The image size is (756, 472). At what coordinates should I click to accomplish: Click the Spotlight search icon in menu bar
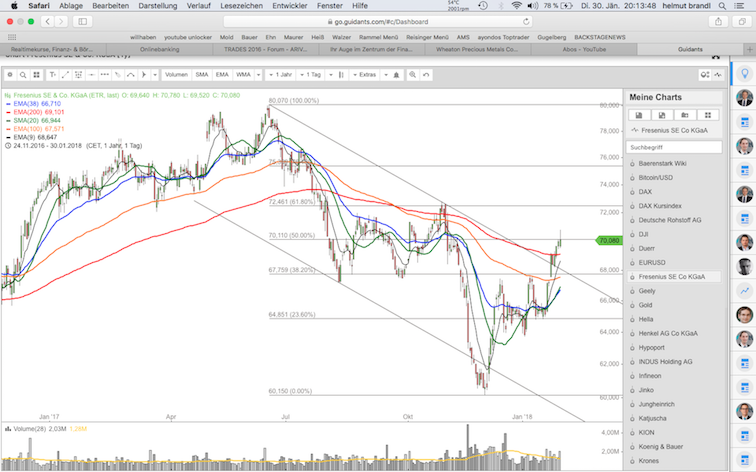(x=722, y=6)
